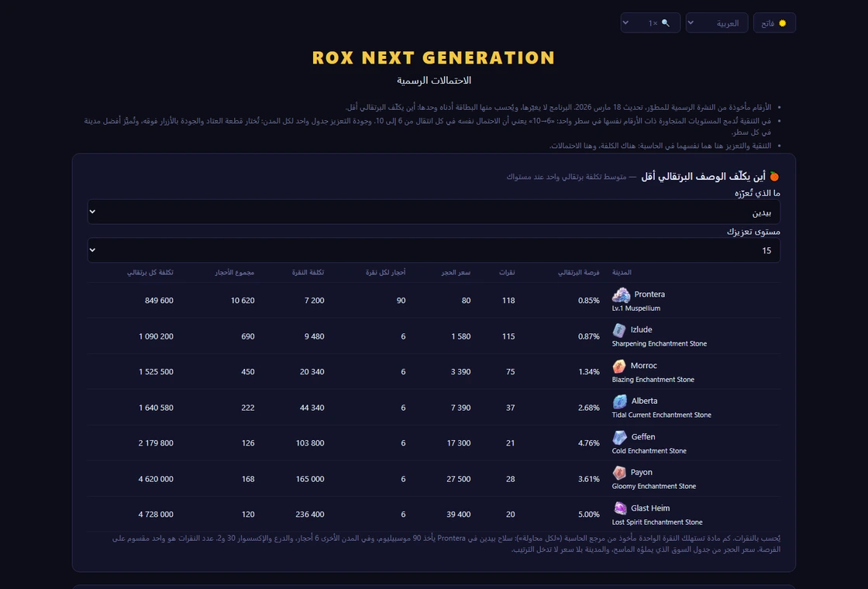Click the Tidal Current Enchantment Stone label
868x589 pixels.
click(x=662, y=415)
